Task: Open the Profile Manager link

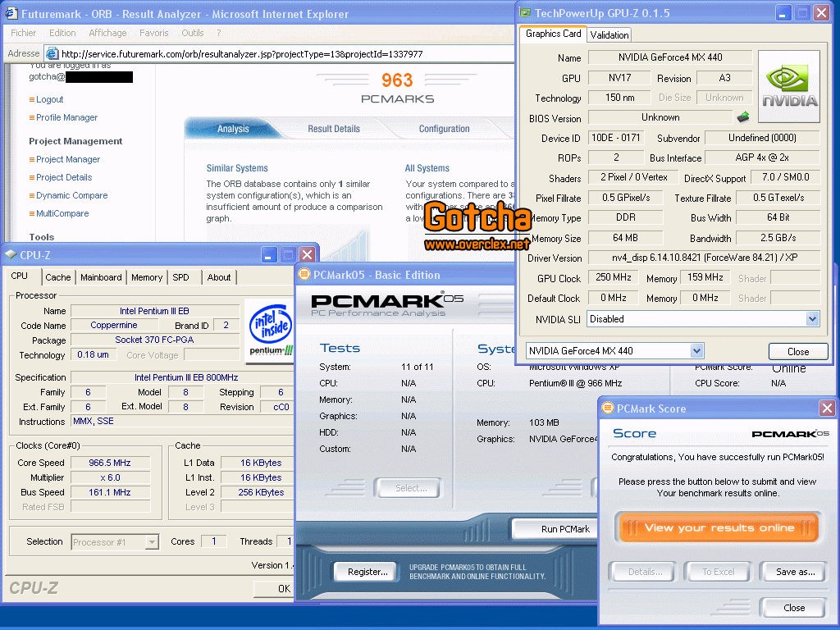Action: tap(66, 117)
